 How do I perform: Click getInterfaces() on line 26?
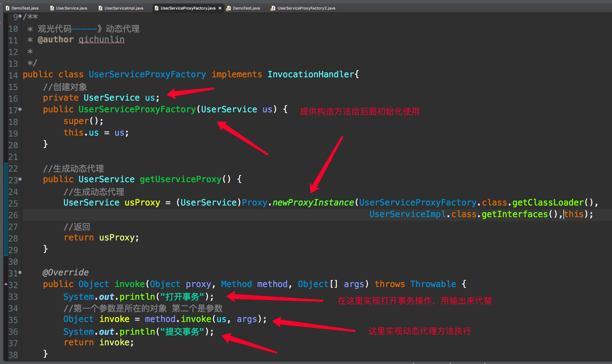point(519,214)
